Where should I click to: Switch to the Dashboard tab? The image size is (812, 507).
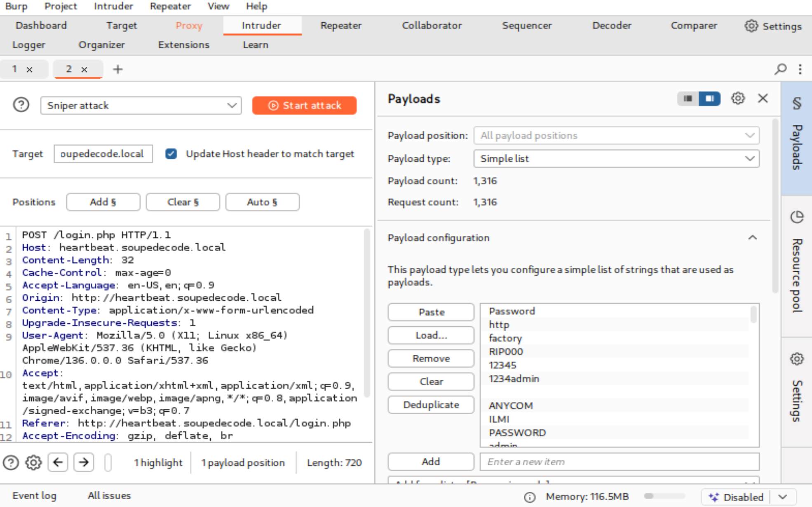point(41,26)
